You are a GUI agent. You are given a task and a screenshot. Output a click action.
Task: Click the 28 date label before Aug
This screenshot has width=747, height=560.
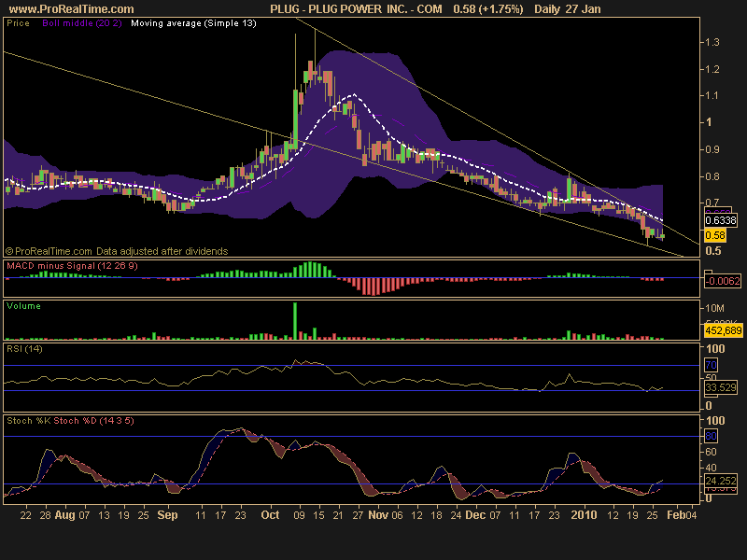[45, 515]
